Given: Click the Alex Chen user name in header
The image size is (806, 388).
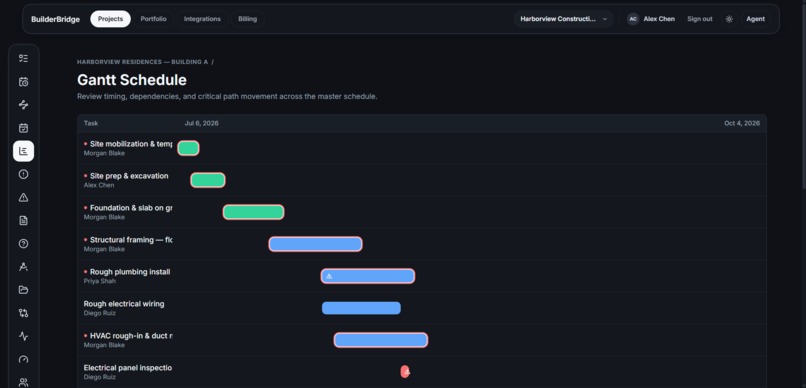Looking at the screenshot, I should [659, 19].
